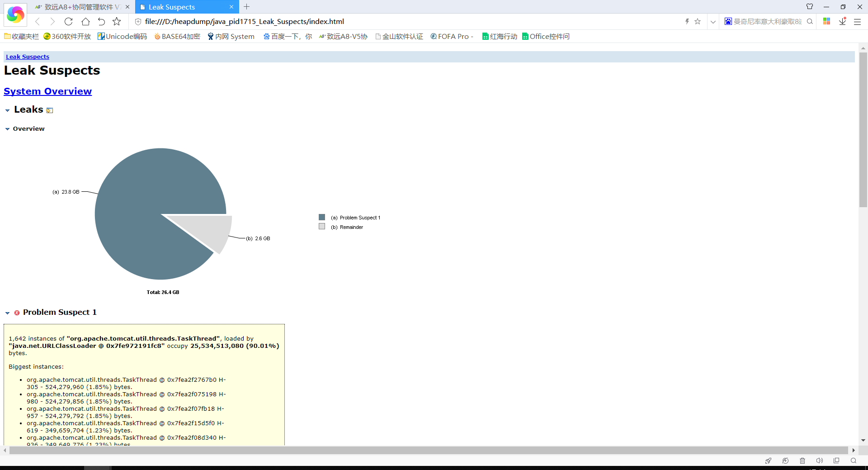Bookmark this page with the address bar star

click(x=698, y=21)
